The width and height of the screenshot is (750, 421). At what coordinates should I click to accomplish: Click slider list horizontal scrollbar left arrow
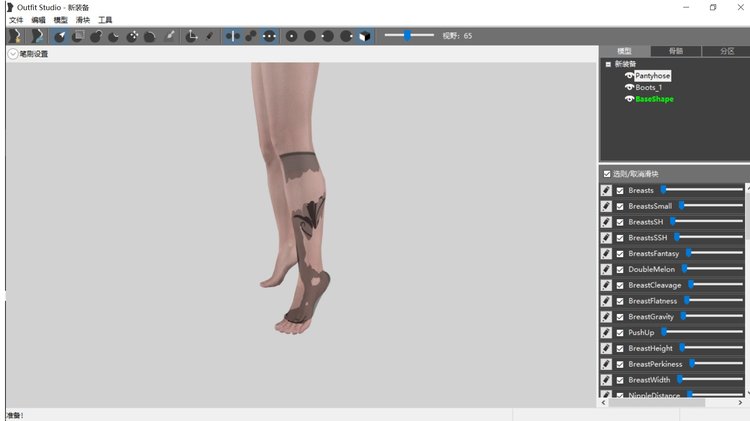[604, 403]
